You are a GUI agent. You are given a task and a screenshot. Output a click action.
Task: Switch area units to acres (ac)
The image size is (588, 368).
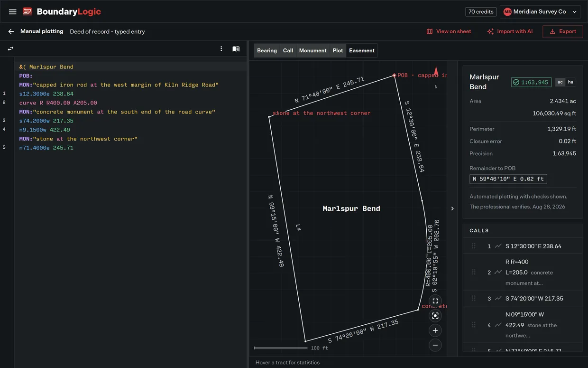tap(560, 82)
